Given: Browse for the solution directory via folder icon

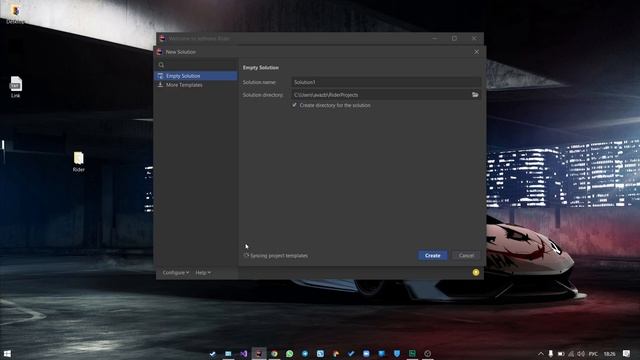Looking at the screenshot, I should 476,95.
